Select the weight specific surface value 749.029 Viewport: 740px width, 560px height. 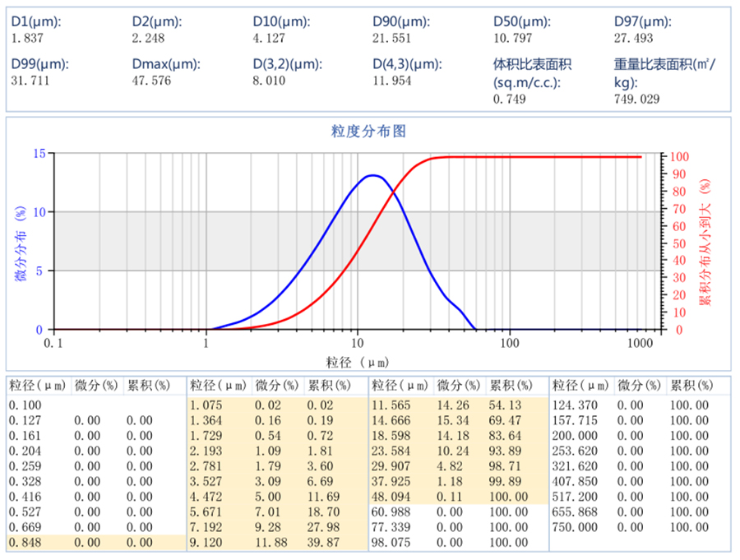[636, 100]
